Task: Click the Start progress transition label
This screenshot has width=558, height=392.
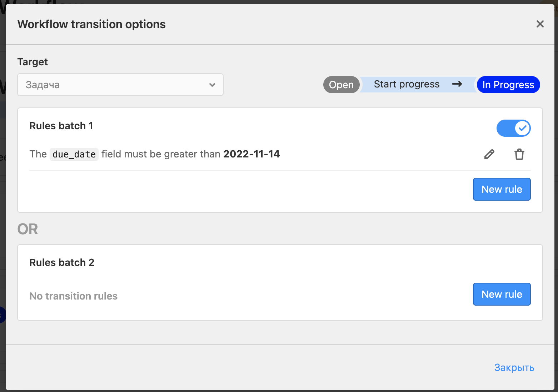Action: (x=407, y=84)
